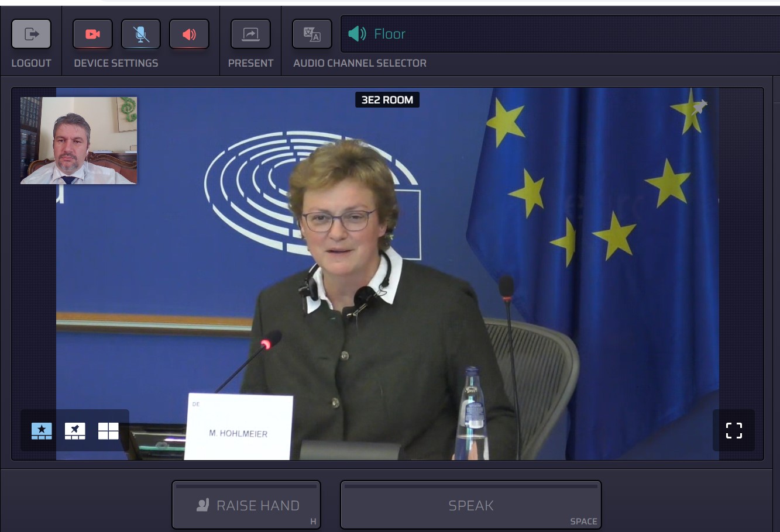Pin the main video using pin icon
The width and height of the screenshot is (780, 532).
[x=699, y=106]
